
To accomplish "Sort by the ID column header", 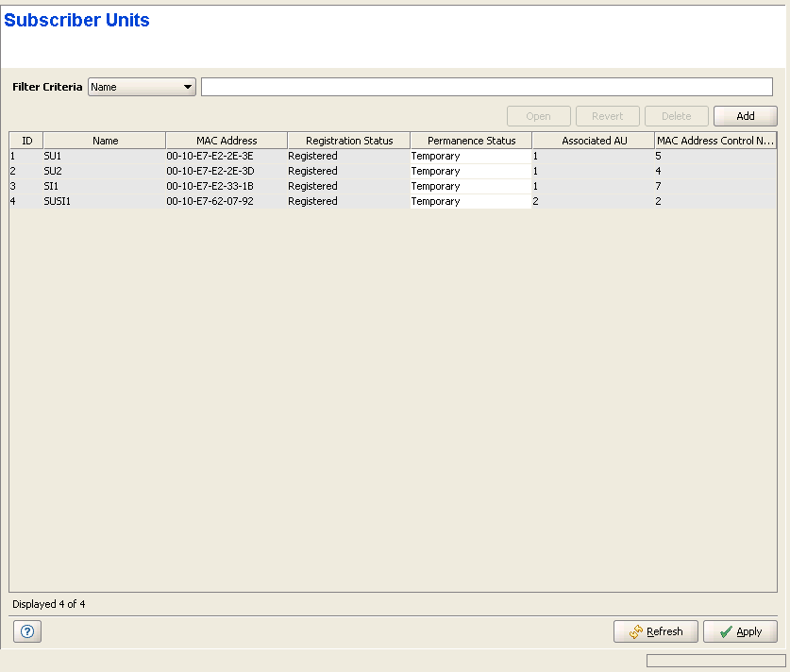I will (26, 141).
